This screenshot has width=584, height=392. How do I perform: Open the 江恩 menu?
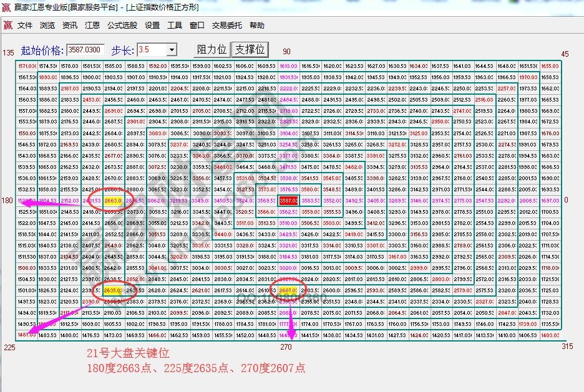point(92,26)
